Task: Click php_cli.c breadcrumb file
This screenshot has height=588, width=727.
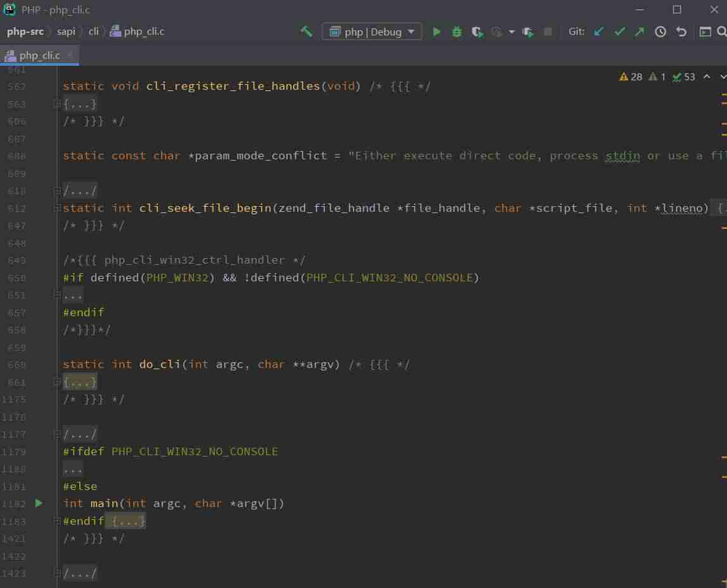Action: [137, 32]
